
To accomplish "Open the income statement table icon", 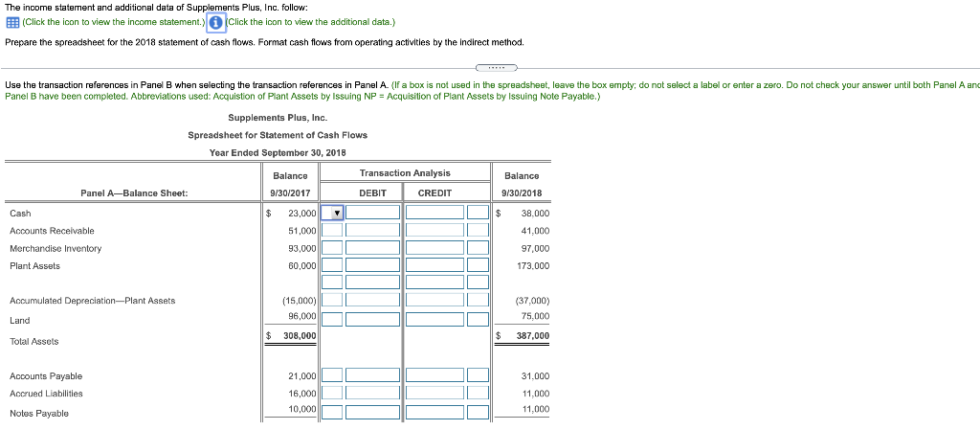I will [x=11, y=22].
